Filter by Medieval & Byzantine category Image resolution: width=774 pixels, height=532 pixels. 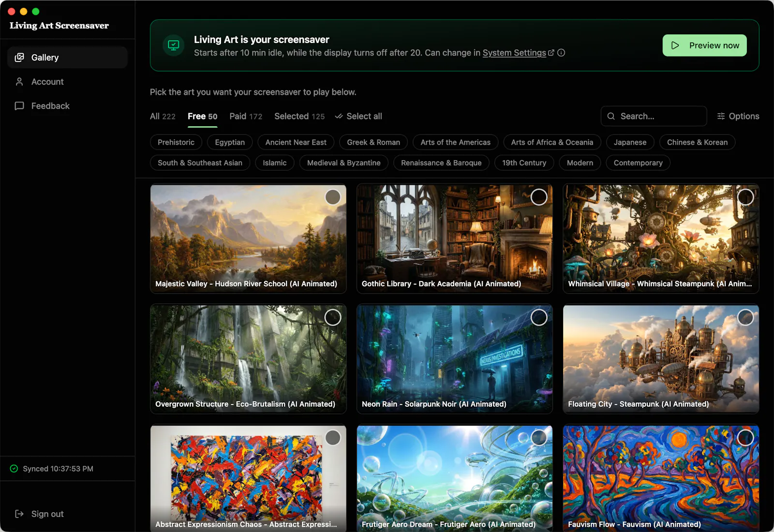(x=343, y=163)
